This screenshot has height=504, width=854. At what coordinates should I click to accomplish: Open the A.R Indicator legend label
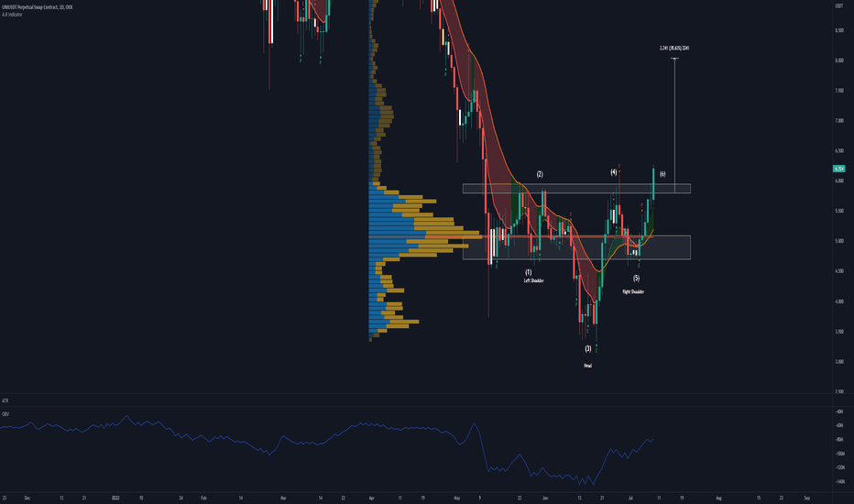pos(12,14)
